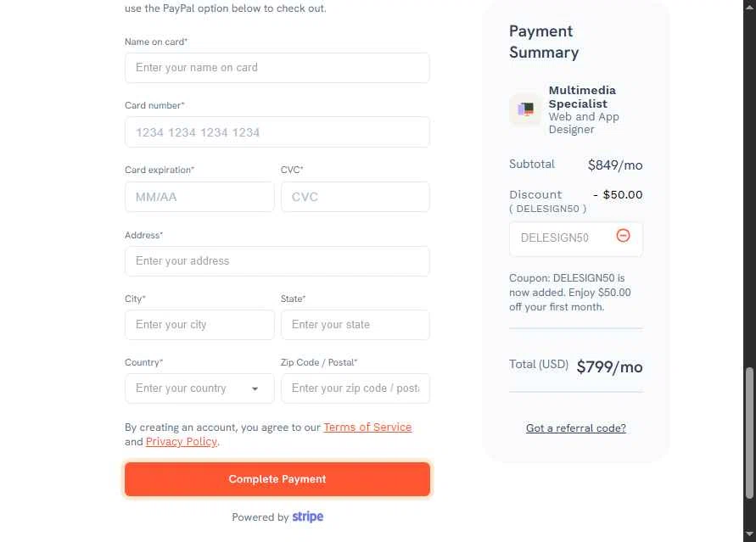Select the Card expiration MM/AA field

199,197
